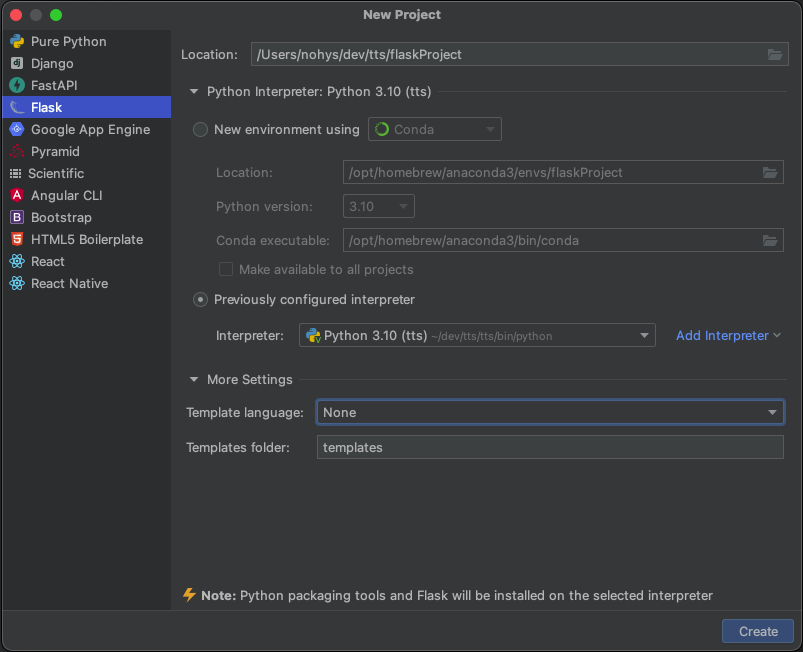Open the Conda environment type dropdown
The image size is (803, 652).
(435, 129)
